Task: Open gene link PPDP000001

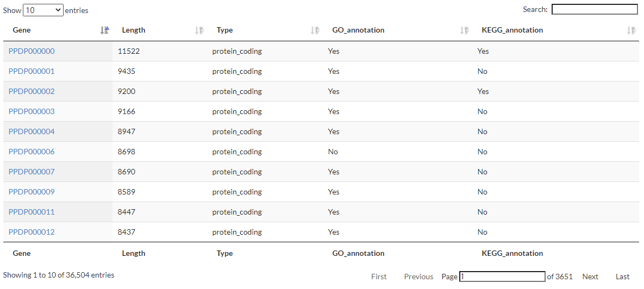Action: click(32, 71)
